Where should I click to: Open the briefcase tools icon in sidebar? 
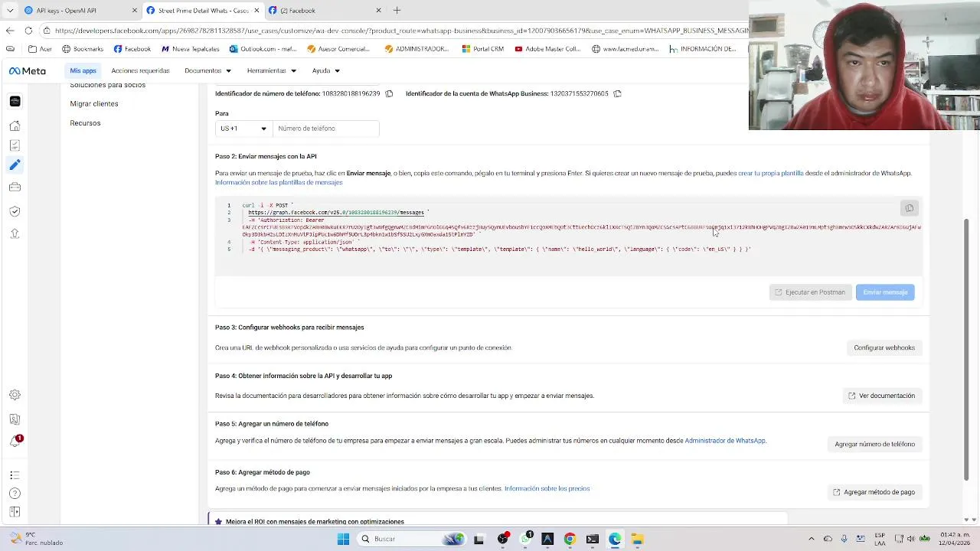point(15,187)
